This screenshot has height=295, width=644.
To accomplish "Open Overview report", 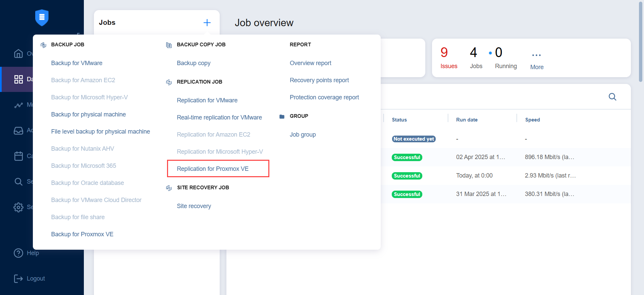I will [310, 63].
